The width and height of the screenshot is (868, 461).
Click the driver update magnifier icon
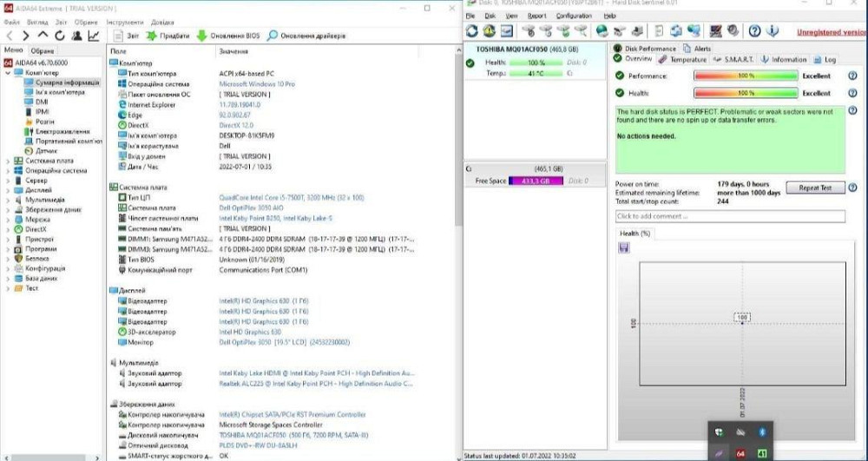pyautogui.click(x=273, y=36)
